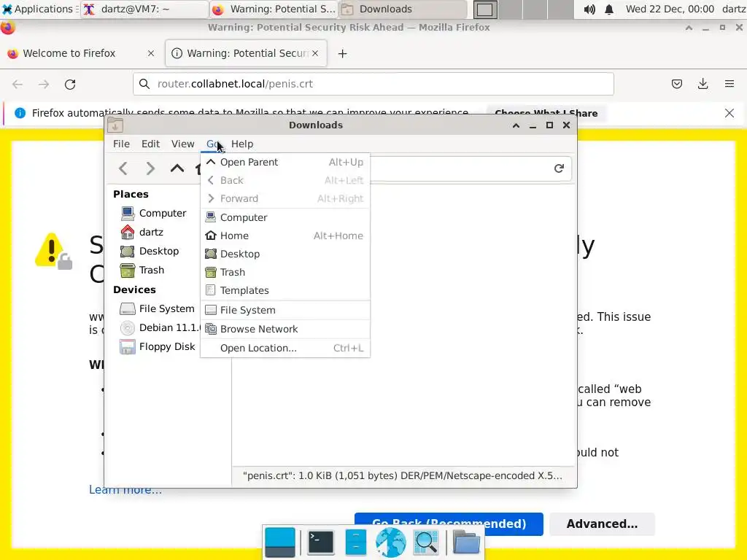Launch web browser globe icon in dock
Image resolution: width=747 pixels, height=560 pixels.
click(x=391, y=542)
